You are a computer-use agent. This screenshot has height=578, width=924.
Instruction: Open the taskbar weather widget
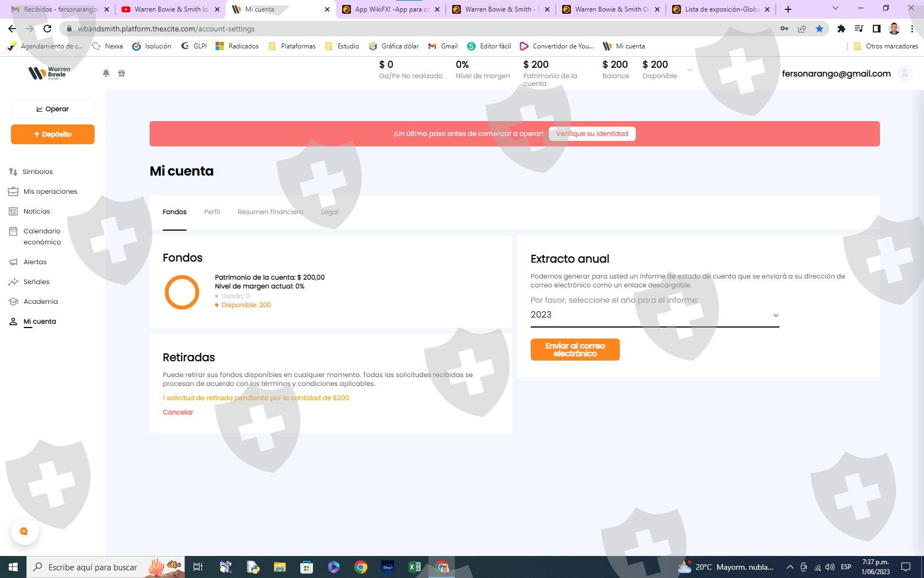click(725, 567)
